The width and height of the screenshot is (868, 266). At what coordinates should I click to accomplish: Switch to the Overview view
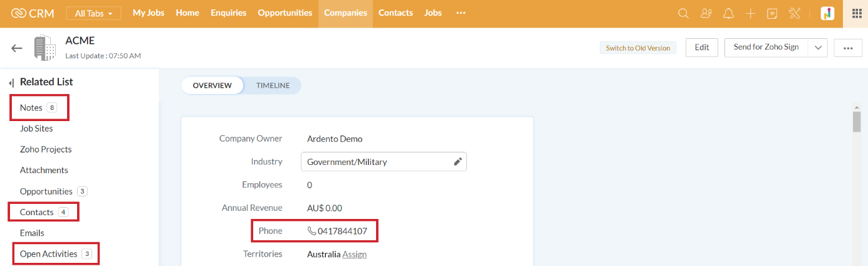tap(212, 85)
